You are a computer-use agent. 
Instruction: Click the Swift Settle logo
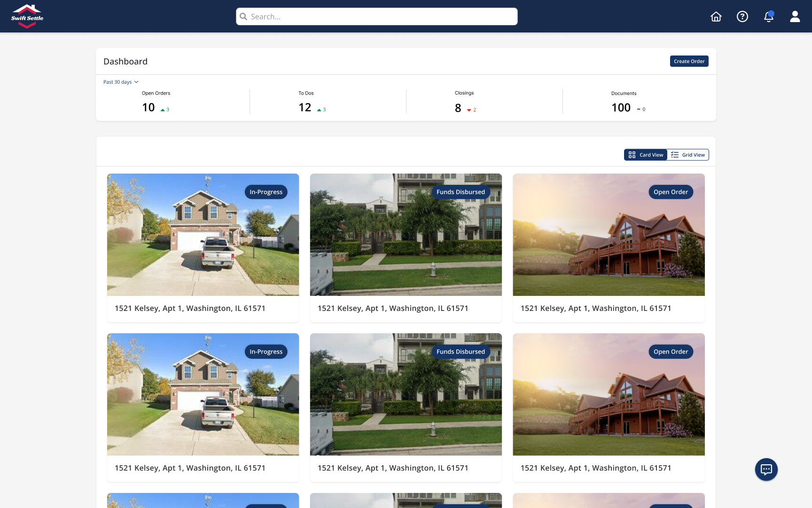pyautogui.click(x=27, y=16)
